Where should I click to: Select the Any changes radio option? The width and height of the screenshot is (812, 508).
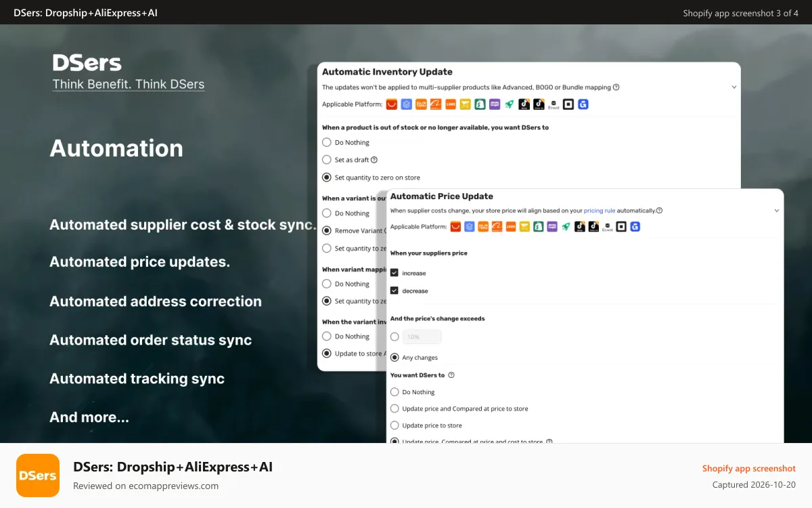[394, 357]
